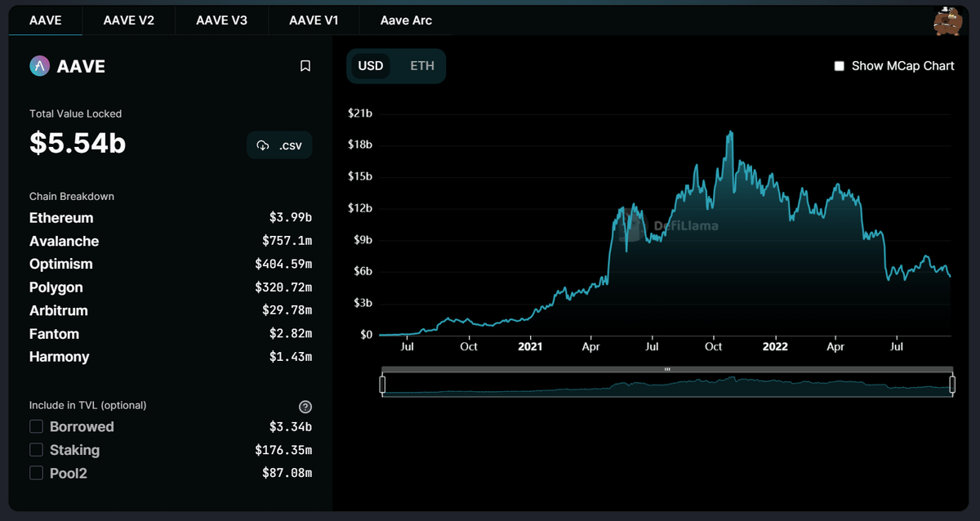Click the right handle of range slider
The image size is (980, 521).
(952, 385)
